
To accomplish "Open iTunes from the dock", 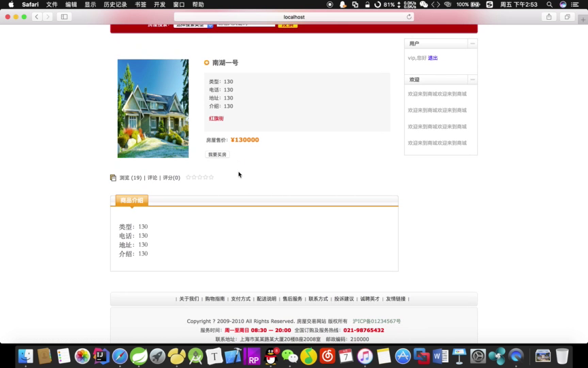I will [365, 356].
